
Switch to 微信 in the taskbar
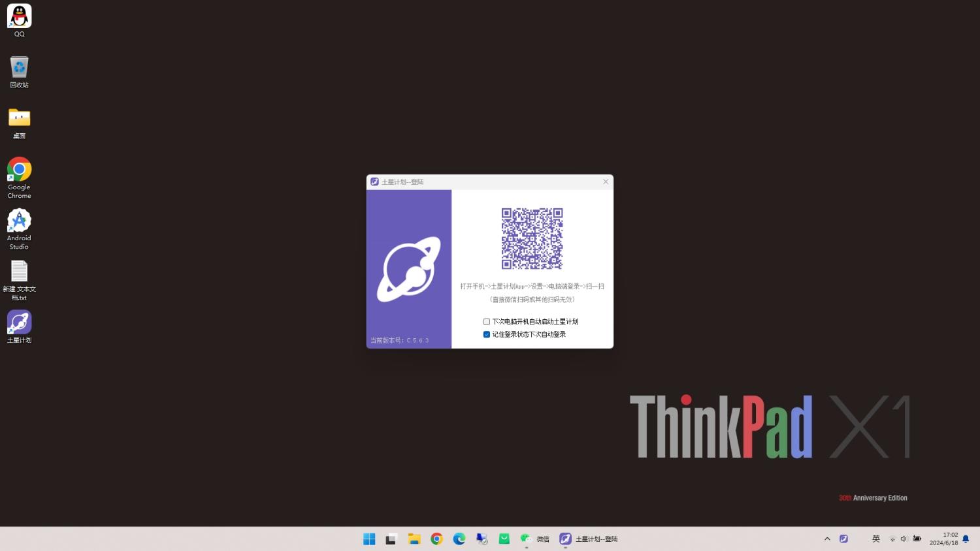coord(534,539)
